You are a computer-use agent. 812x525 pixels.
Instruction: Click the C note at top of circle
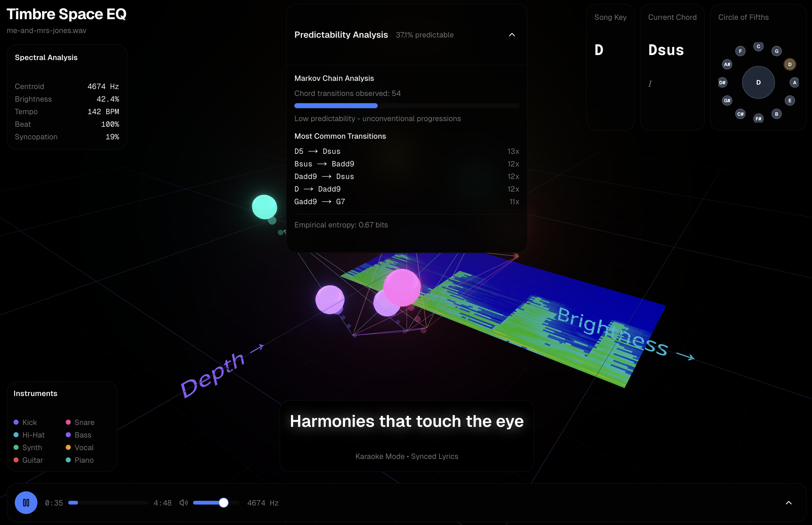(758, 46)
